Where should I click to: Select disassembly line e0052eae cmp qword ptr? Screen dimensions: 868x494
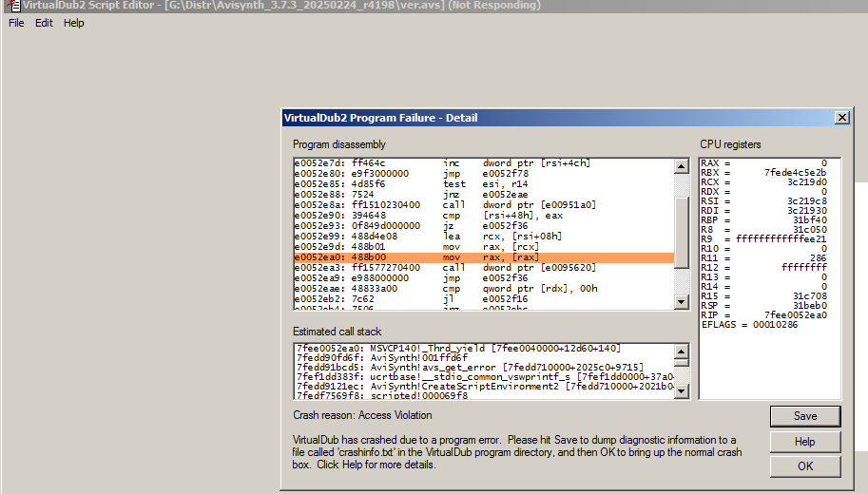tap(484, 289)
